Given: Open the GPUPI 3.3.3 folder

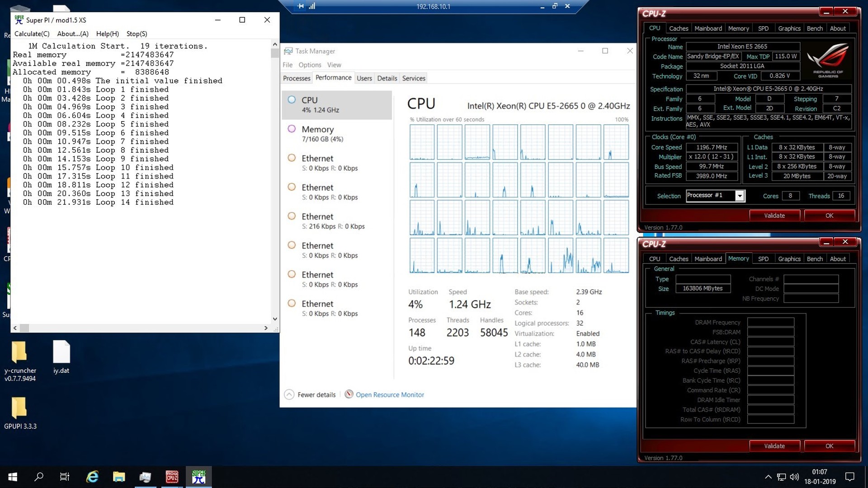Looking at the screenshot, I should point(20,413).
